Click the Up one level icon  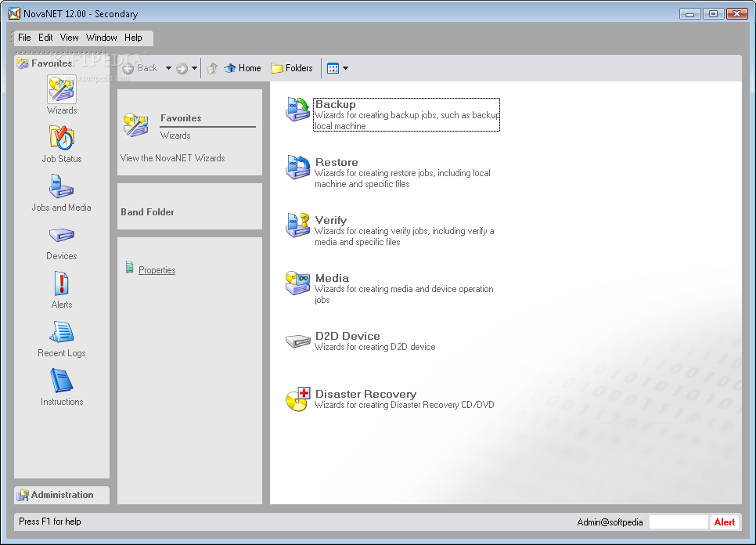213,68
